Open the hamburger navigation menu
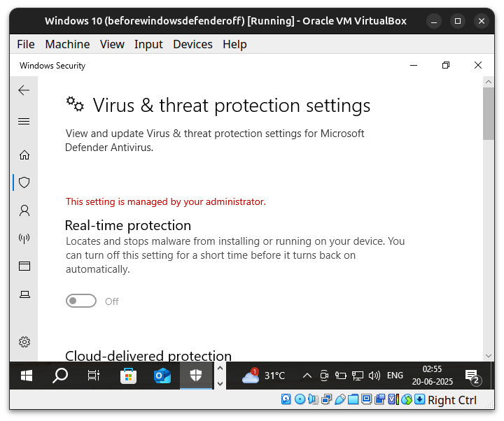 (x=24, y=122)
